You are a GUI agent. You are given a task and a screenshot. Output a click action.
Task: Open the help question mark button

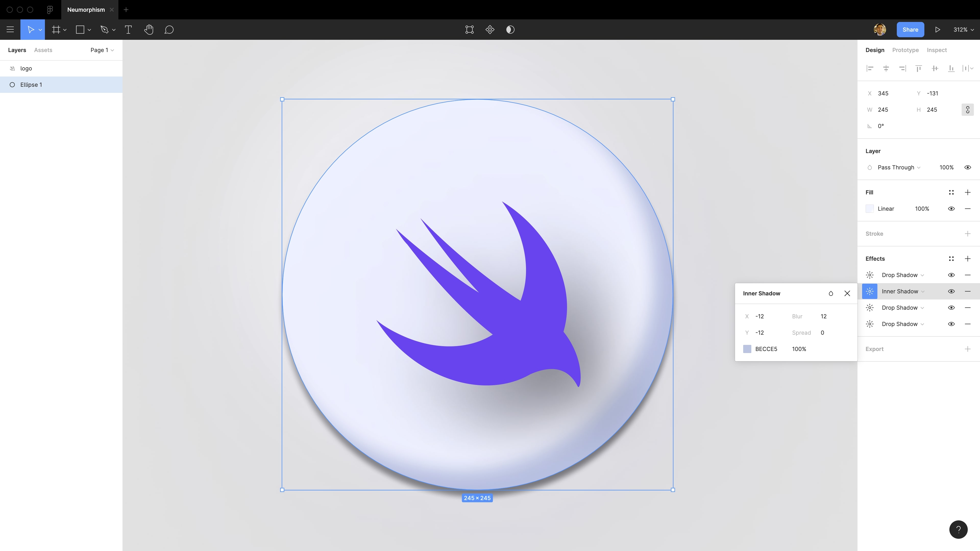tap(958, 529)
